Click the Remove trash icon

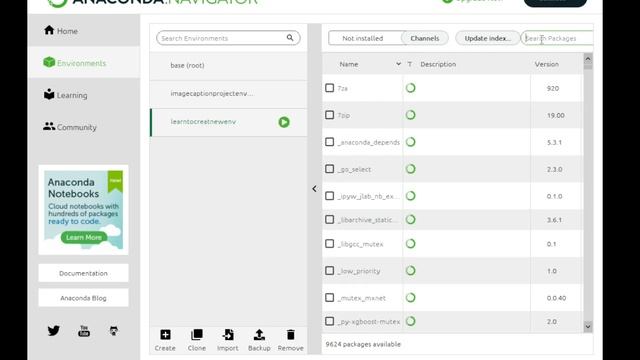[291, 335]
